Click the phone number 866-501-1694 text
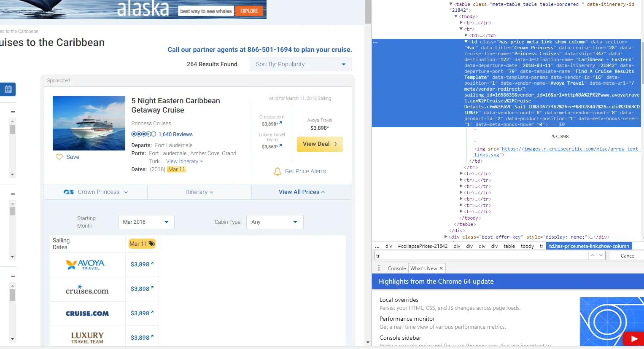 (269, 50)
